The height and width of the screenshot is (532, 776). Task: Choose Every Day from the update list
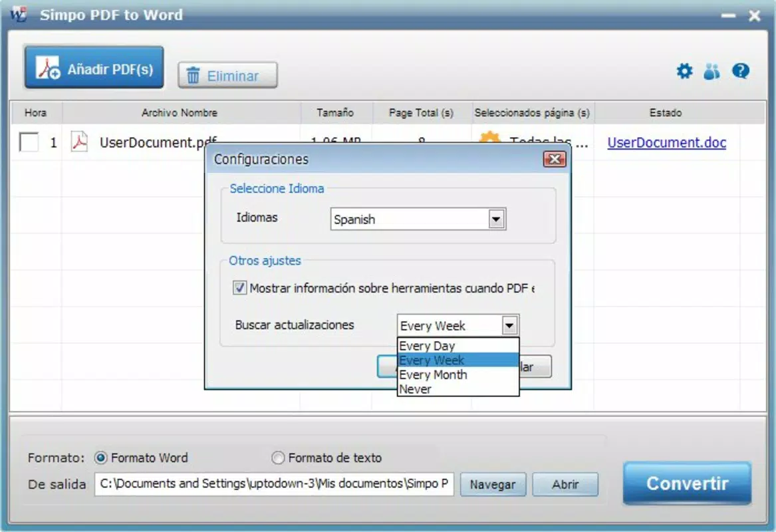coord(457,345)
